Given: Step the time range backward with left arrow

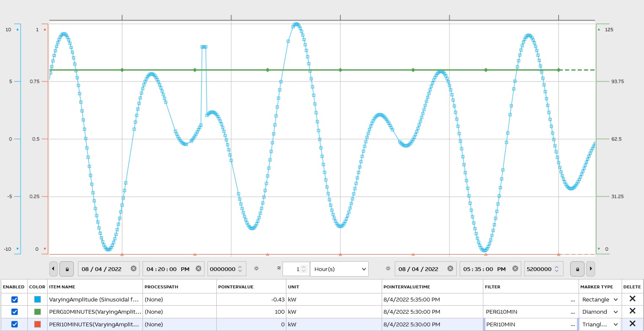Looking at the screenshot, I should click(54, 269).
